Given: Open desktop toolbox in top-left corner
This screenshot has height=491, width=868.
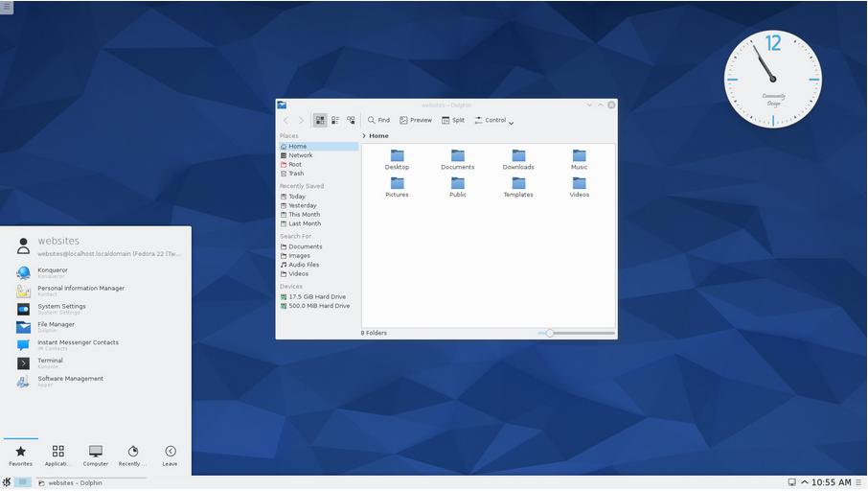Looking at the screenshot, I should tap(6, 8).
